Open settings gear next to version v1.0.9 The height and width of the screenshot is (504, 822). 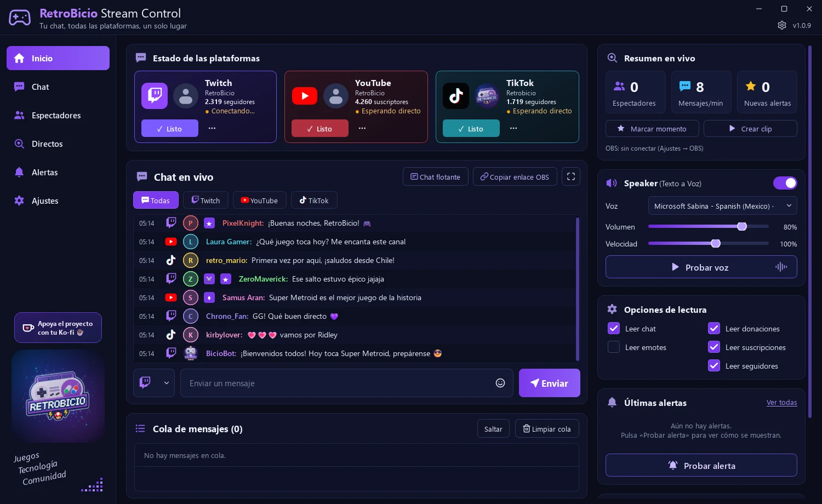point(782,25)
